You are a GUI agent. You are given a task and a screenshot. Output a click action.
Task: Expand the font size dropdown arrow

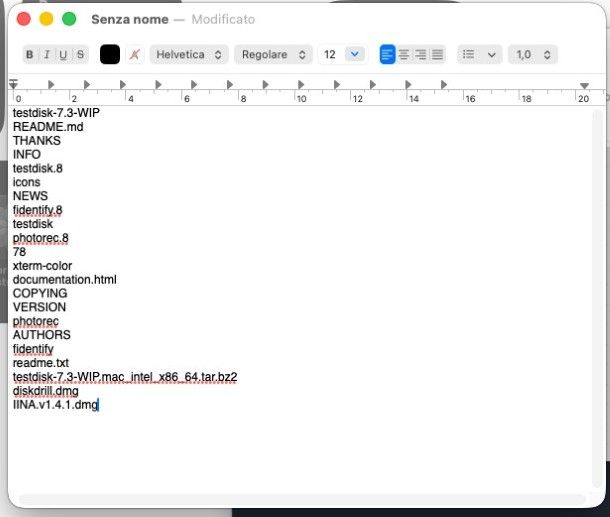(355, 54)
